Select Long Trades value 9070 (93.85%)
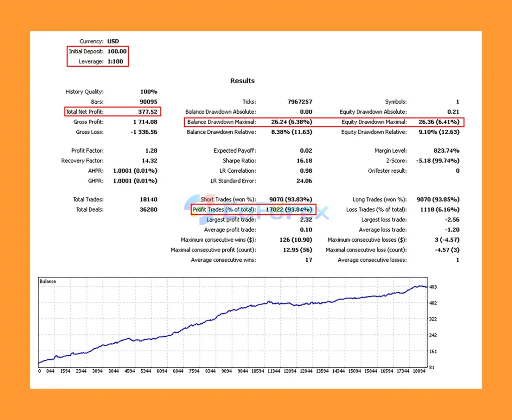This screenshot has height=420, width=512. (x=439, y=200)
